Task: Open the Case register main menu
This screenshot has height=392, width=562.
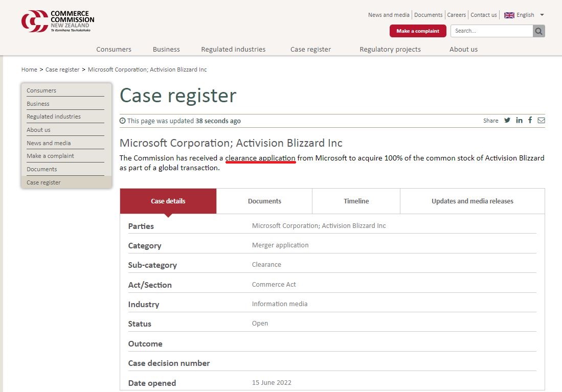Action: 311,50
